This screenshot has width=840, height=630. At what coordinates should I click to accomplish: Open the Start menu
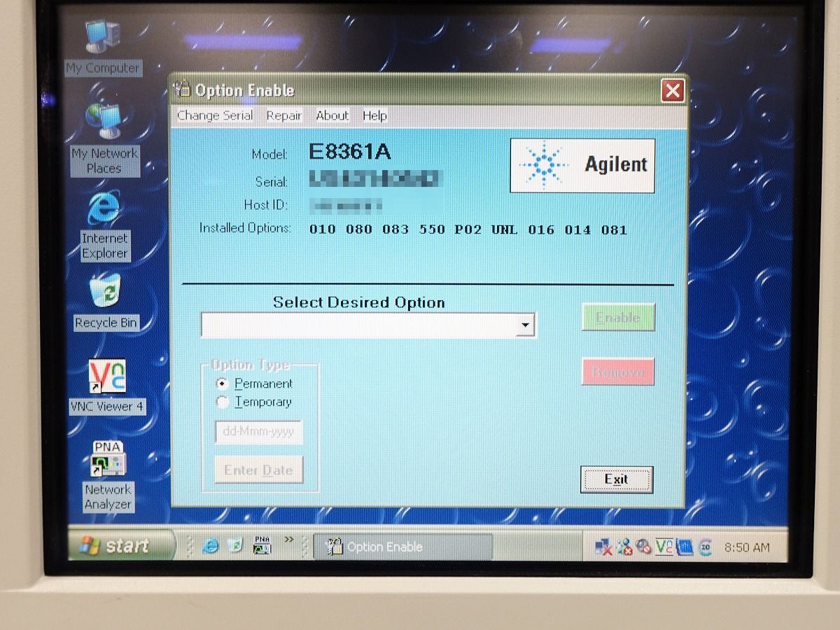[121, 546]
